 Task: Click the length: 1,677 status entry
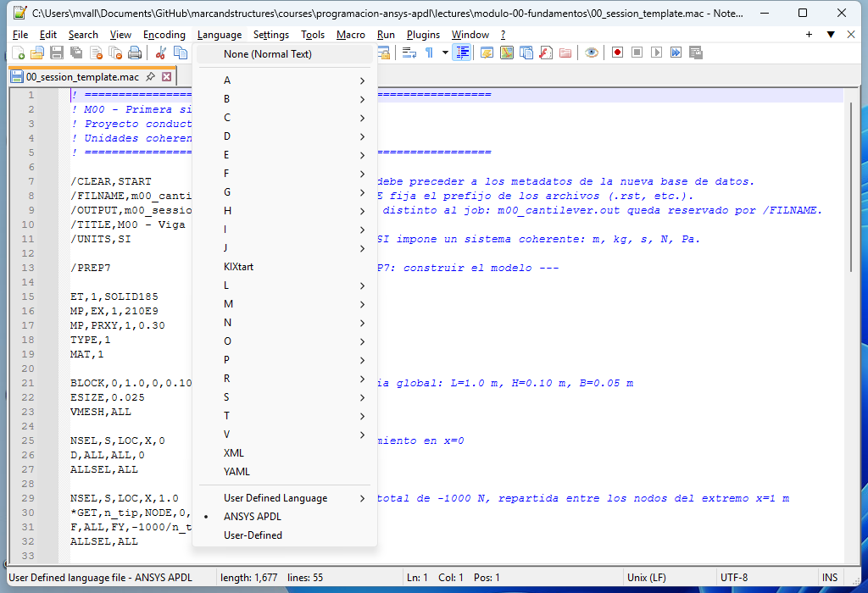pos(248,578)
